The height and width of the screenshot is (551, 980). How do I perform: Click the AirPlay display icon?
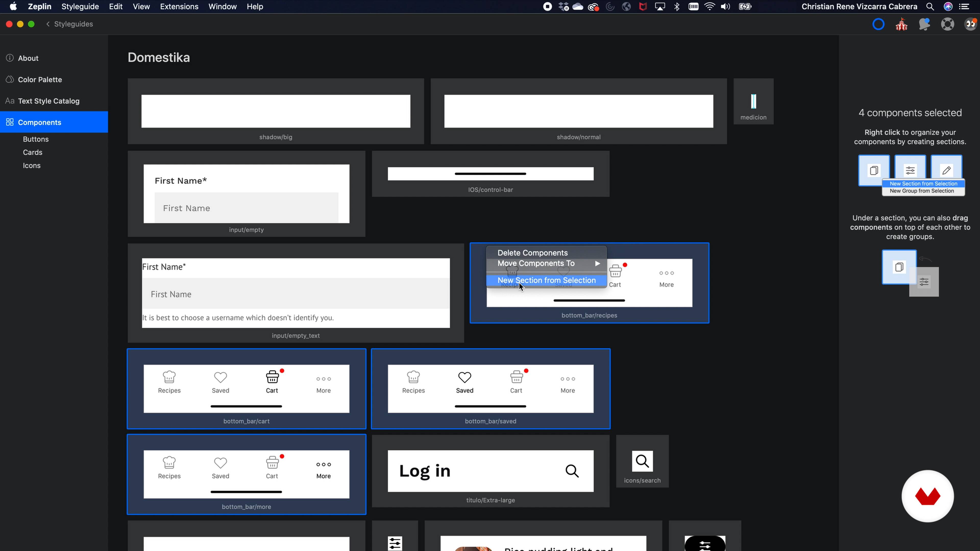point(660,6)
